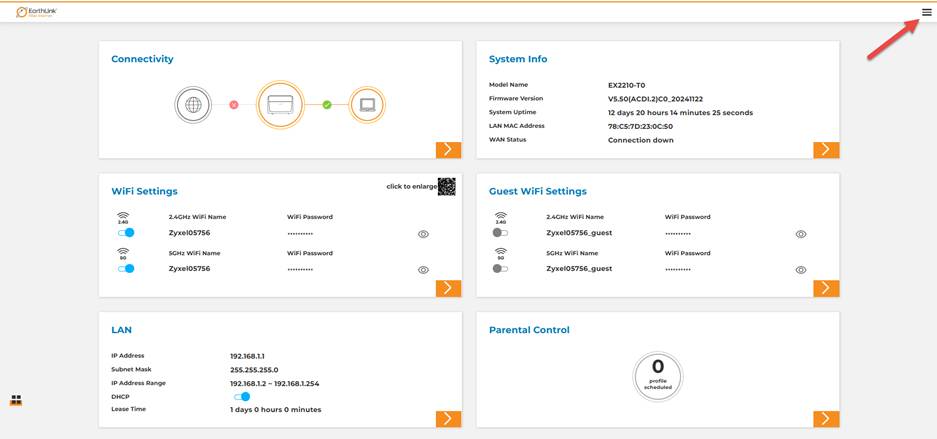Click the orange grid icon at left edge
Screen dimensions: 937x439
16,400
